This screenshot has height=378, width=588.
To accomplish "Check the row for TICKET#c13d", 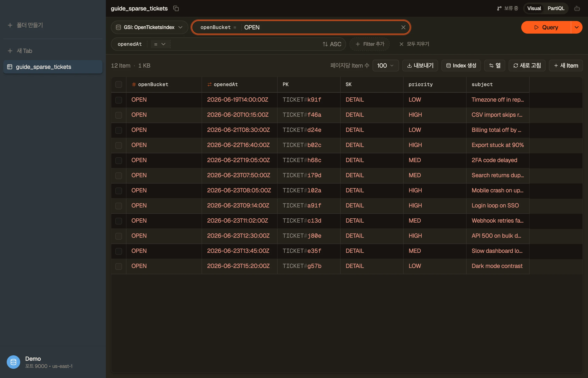I will (x=118, y=221).
